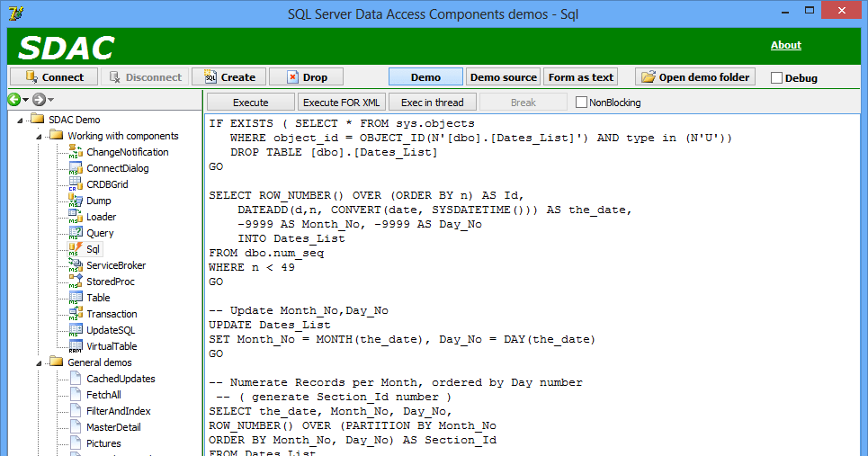868x456 pixels.
Task: Click Open demo folder button
Action: pos(695,77)
